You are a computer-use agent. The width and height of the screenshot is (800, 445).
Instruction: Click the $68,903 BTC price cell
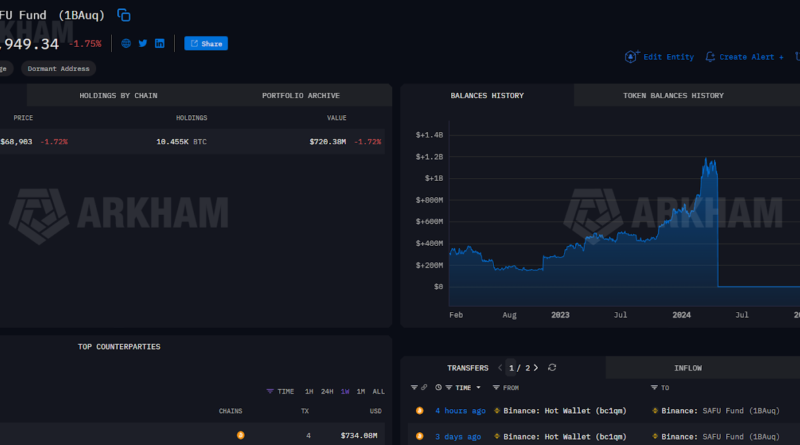[16, 141]
